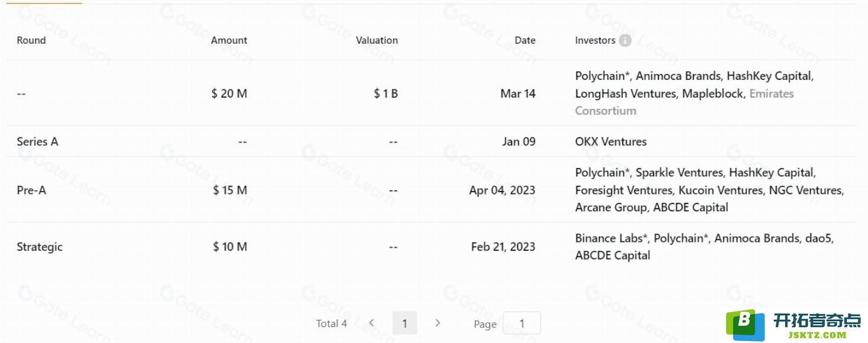Click the green B logo icon
The width and height of the screenshot is (868, 343).
click(x=745, y=324)
